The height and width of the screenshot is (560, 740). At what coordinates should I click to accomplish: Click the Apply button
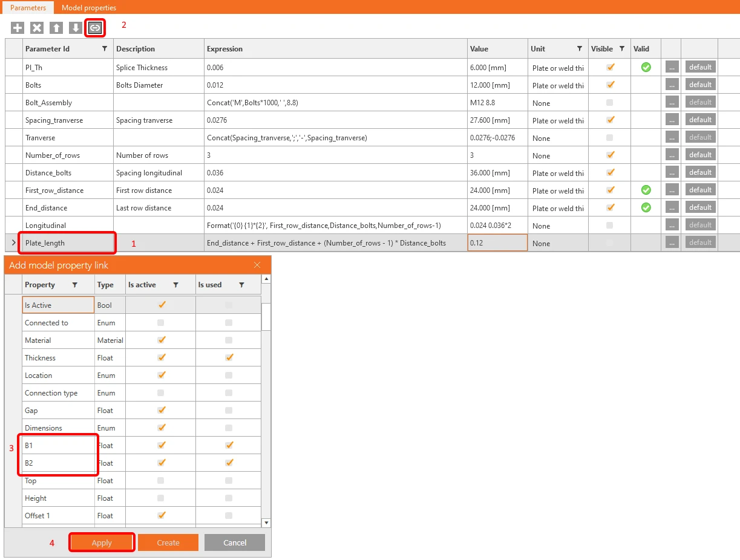pos(102,542)
